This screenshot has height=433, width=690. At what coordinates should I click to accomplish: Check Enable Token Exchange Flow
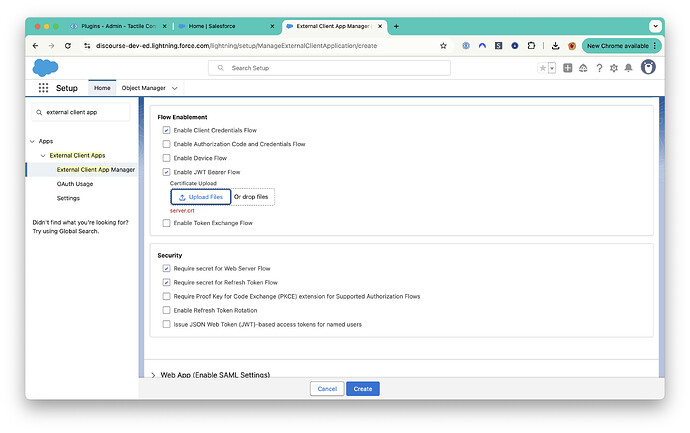[x=166, y=223]
